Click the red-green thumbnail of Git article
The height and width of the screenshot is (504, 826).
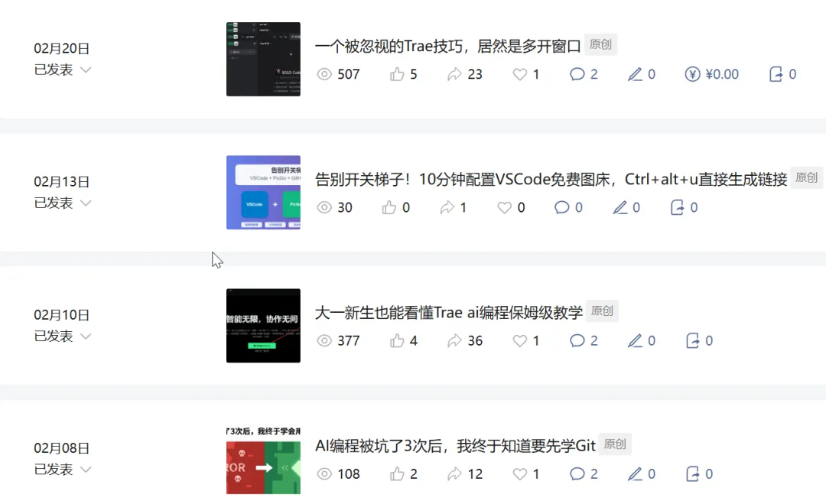263,460
